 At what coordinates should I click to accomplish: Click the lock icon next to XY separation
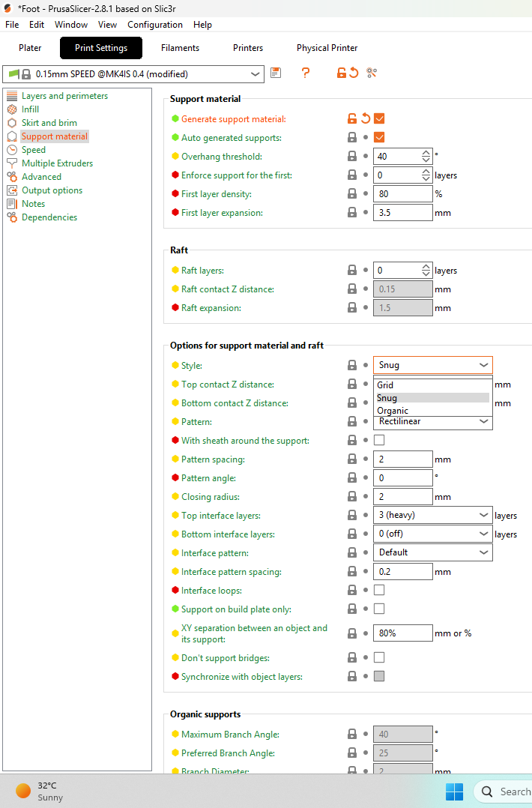click(352, 633)
